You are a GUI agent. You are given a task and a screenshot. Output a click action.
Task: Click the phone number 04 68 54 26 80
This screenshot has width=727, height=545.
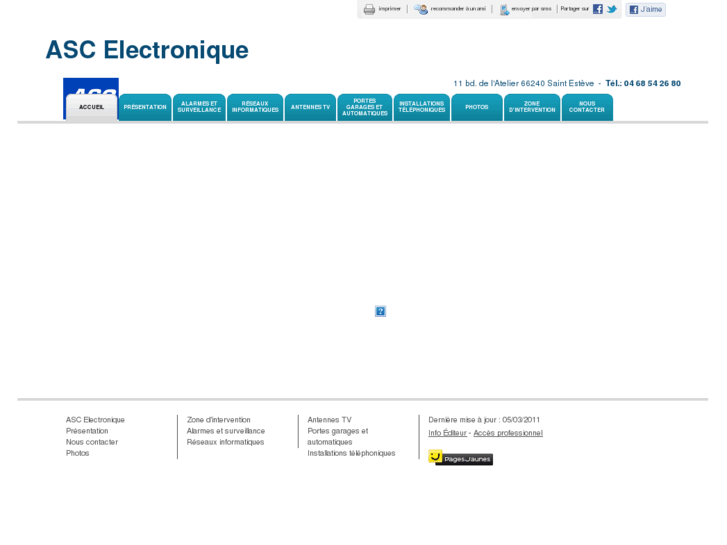(652, 83)
